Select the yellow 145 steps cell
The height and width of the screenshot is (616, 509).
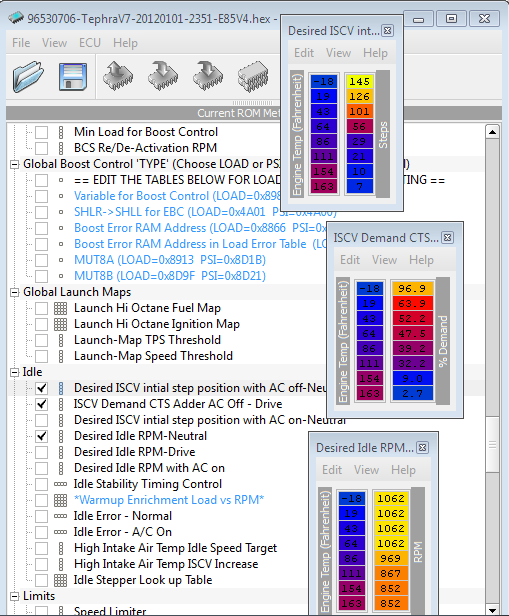point(360,81)
